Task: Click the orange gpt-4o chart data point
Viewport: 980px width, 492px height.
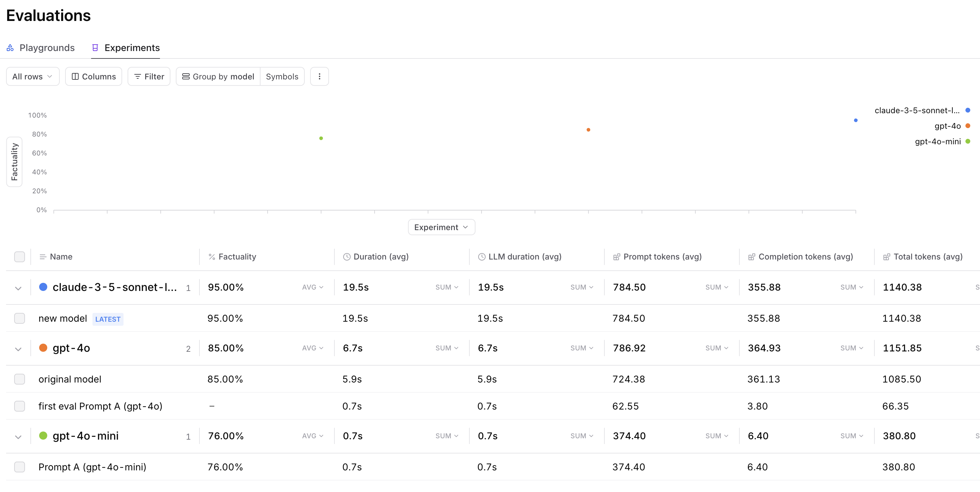Action: [x=588, y=130]
